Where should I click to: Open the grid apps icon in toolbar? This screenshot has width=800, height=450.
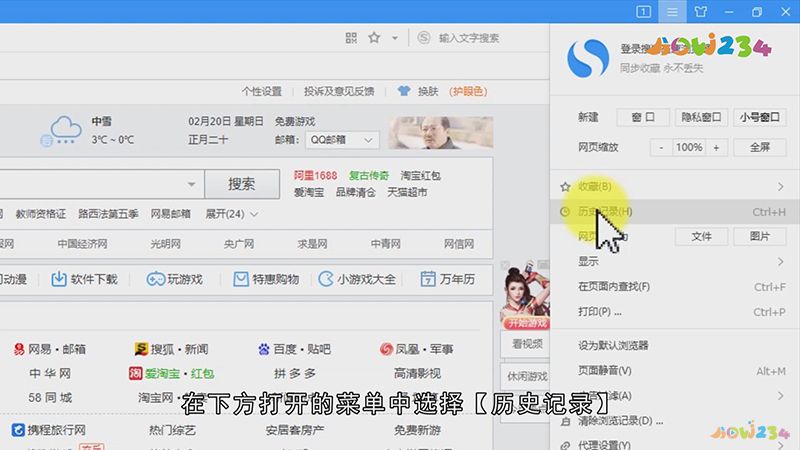[351, 38]
